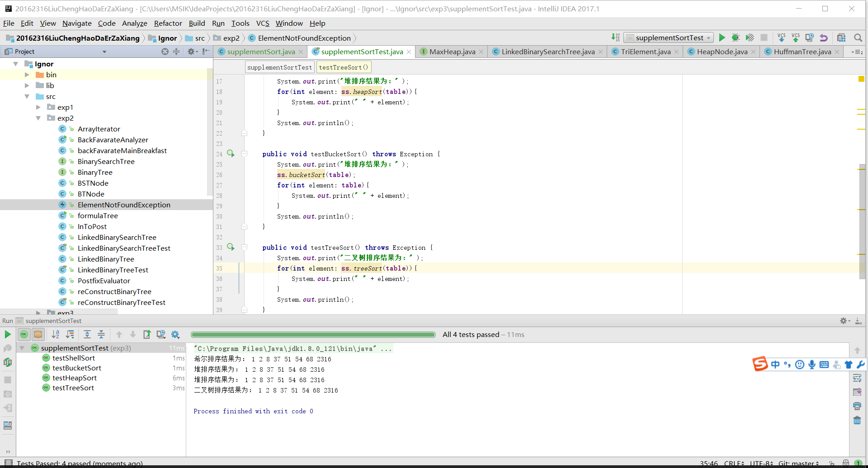This screenshot has width=868, height=468.
Task: Rerun tests with Run panel play icon
Action: [8, 334]
